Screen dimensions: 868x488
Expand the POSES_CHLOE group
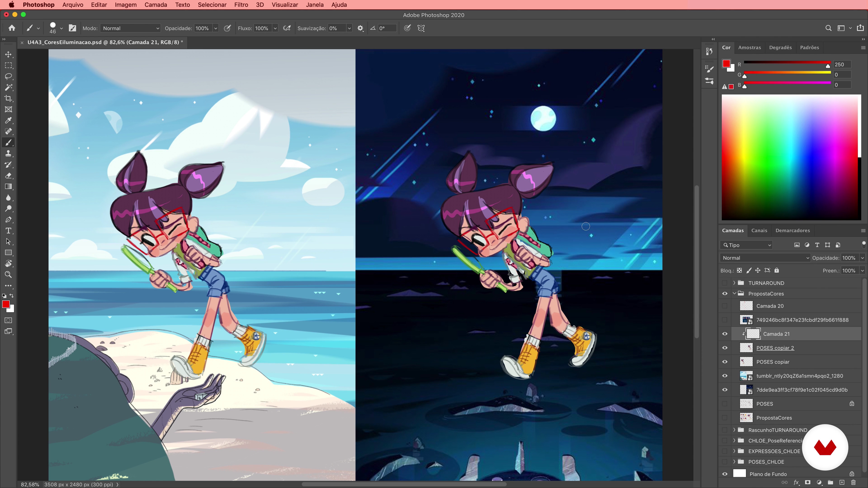734,462
